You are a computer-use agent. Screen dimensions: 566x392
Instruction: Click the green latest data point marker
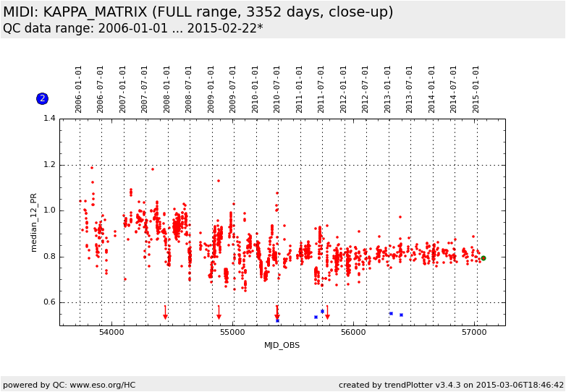(483, 258)
